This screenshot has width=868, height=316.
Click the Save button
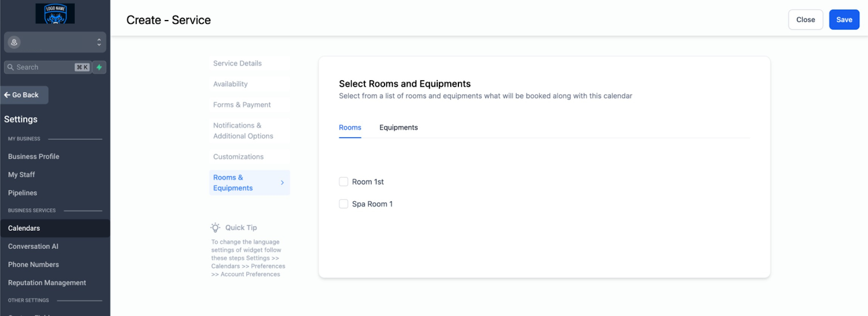pyautogui.click(x=844, y=20)
